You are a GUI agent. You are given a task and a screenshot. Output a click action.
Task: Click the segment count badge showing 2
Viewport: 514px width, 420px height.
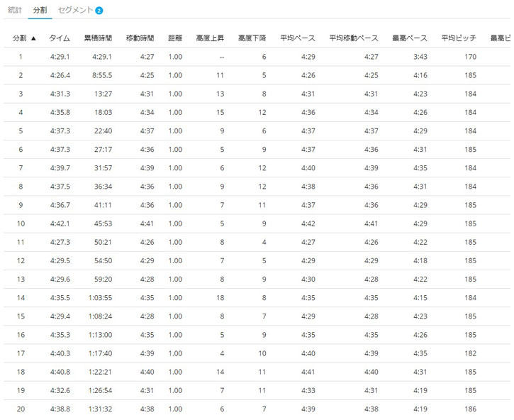[99, 11]
